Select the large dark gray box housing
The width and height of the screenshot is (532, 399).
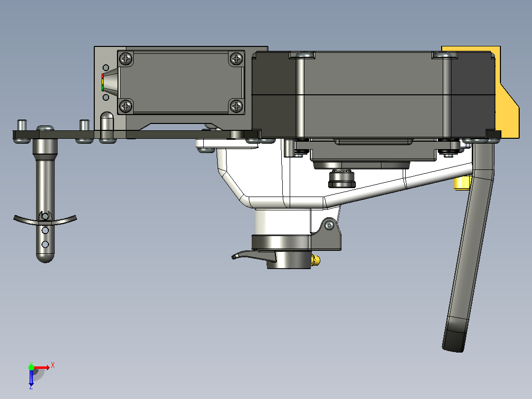[373, 95]
